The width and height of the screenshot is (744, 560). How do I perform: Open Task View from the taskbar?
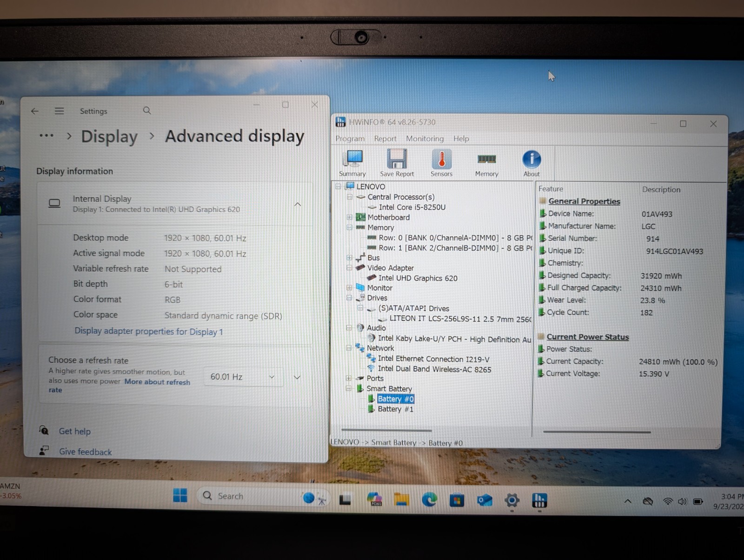tap(345, 500)
